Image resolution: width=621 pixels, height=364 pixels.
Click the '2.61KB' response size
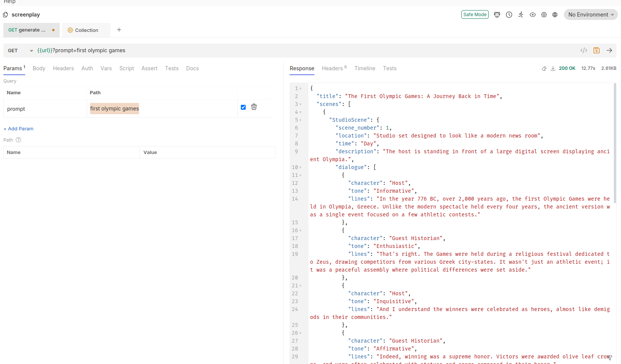click(x=609, y=68)
